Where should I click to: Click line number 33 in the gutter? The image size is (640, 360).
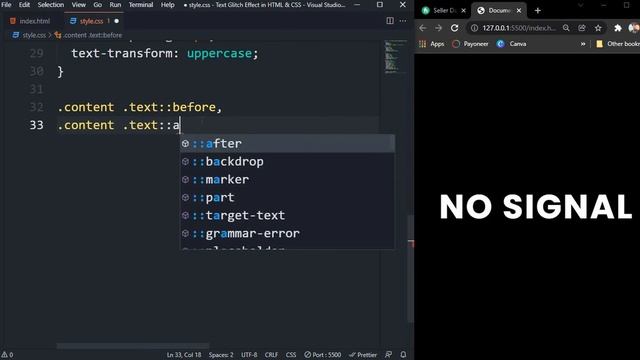[36, 125]
